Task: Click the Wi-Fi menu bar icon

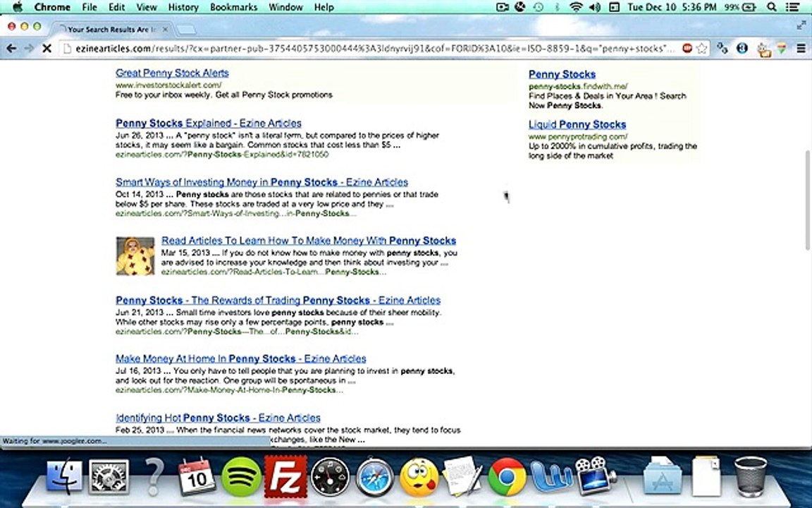Action: [x=576, y=7]
